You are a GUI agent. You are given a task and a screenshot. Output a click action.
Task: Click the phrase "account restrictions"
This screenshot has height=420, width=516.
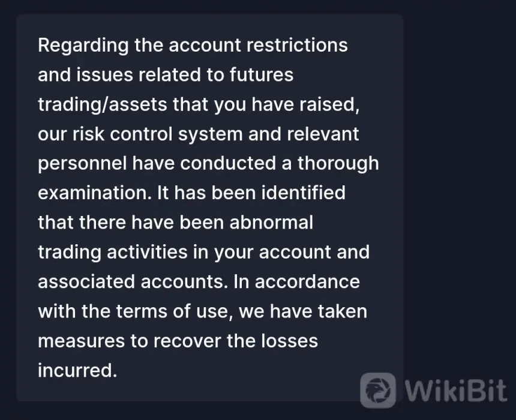(259, 45)
